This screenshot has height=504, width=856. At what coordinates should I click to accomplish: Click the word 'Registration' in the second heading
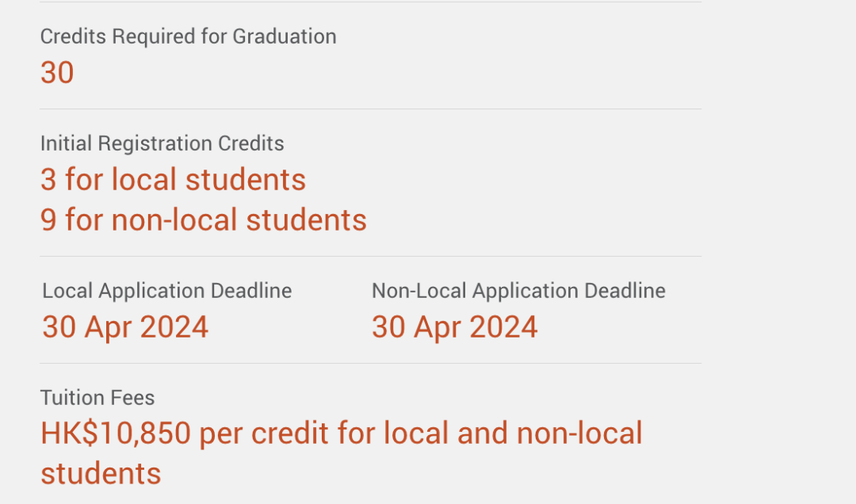(x=155, y=143)
